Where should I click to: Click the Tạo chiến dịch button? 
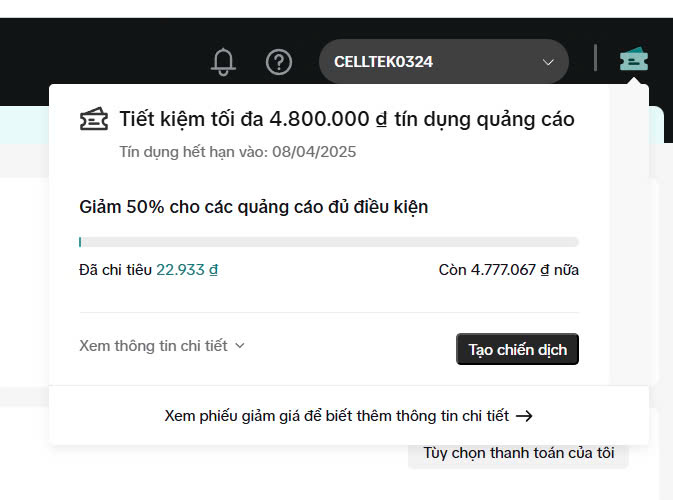coord(518,349)
